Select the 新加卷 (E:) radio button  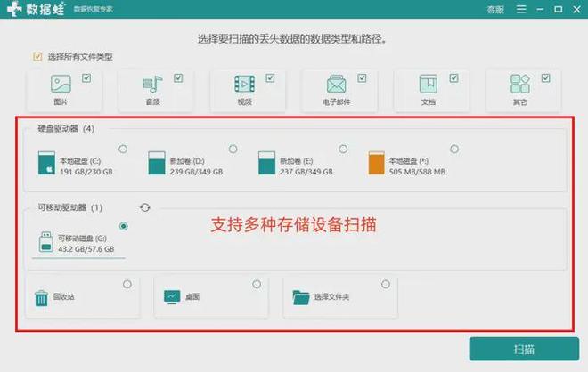(x=343, y=150)
